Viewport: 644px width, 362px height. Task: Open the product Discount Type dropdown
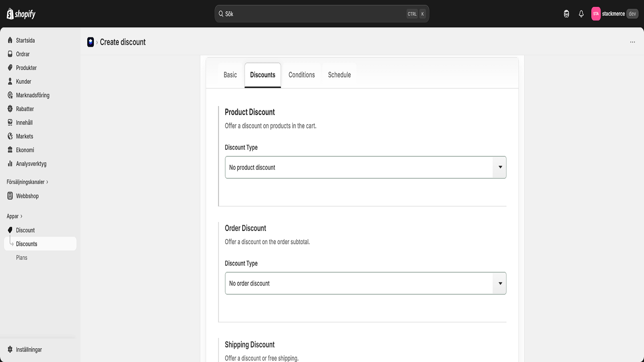point(365,167)
